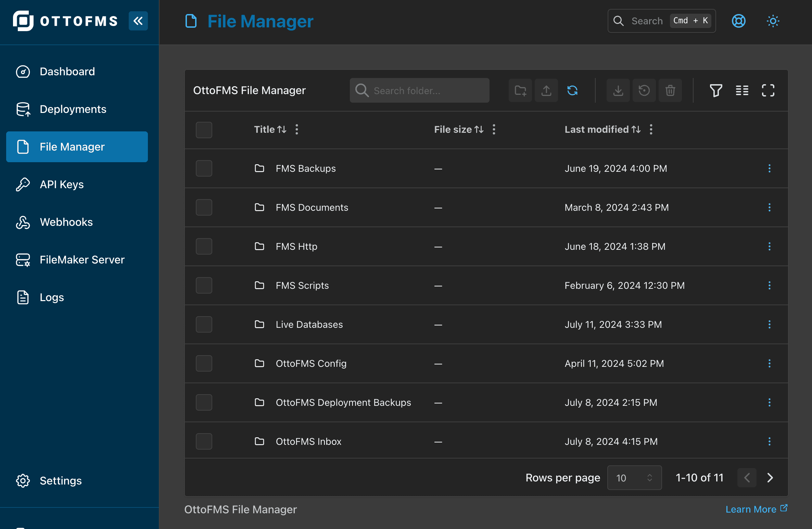Viewport: 812px width, 529px height.
Task: Open the Title column options menu
Action: 296,129
